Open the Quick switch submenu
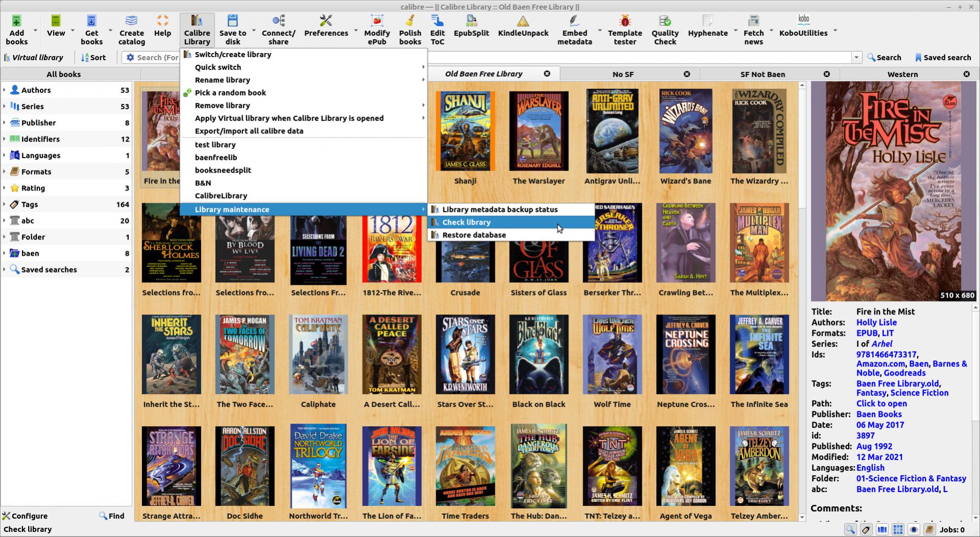The height and width of the screenshot is (537, 980). [x=303, y=67]
